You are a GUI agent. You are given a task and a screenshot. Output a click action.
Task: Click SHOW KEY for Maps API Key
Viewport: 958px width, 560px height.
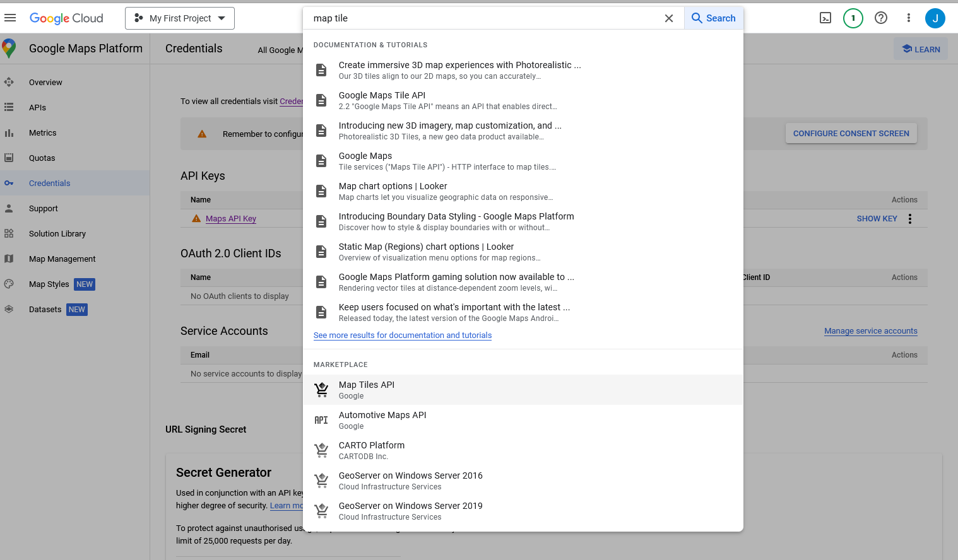click(x=877, y=219)
